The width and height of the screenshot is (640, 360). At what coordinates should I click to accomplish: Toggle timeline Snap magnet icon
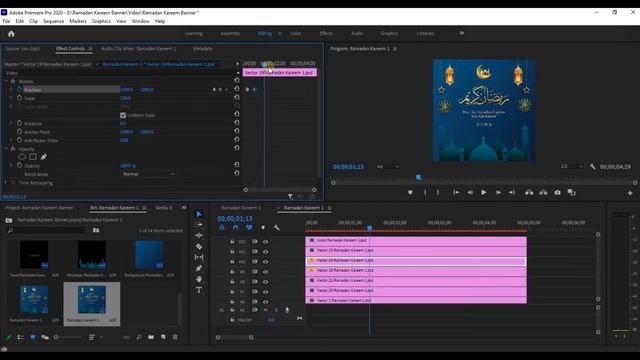(x=236, y=228)
